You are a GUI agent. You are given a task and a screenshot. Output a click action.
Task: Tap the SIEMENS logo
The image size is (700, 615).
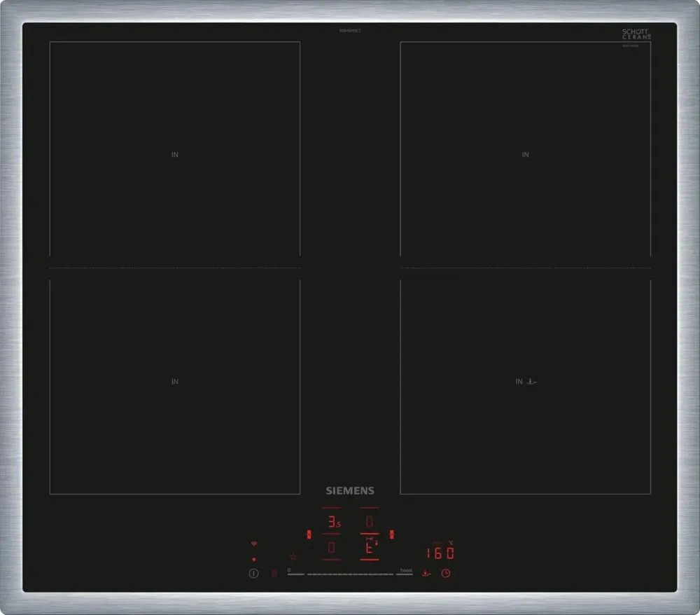(x=350, y=491)
